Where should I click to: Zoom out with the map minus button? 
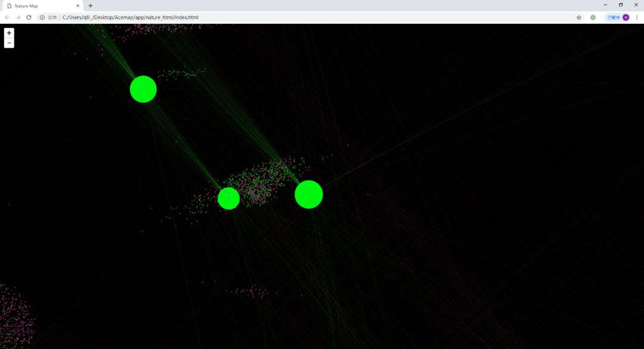tap(9, 43)
